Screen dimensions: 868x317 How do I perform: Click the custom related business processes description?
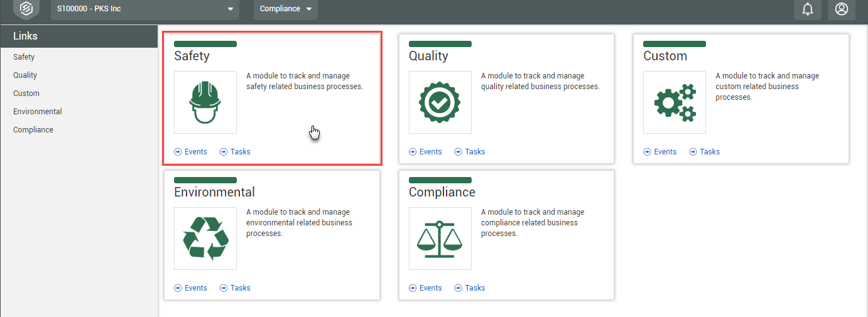click(768, 87)
